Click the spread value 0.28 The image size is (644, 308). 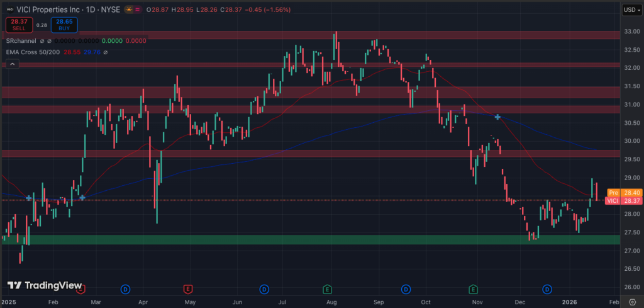point(42,25)
